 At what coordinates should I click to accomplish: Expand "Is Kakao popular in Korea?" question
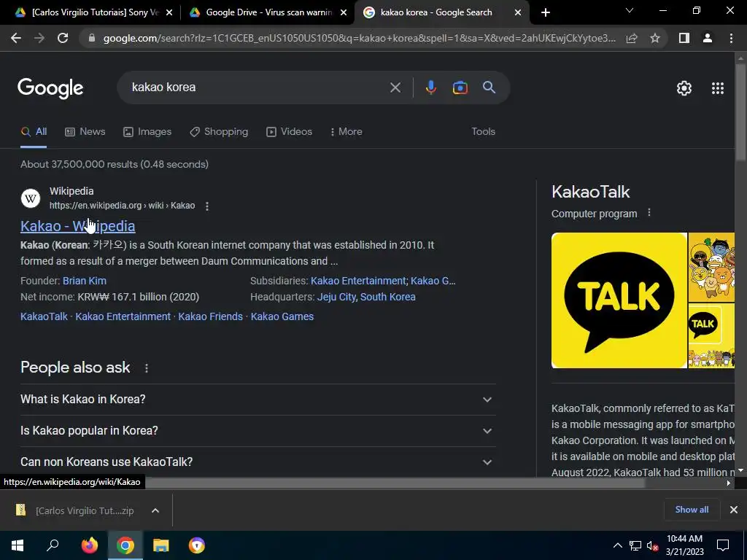click(258, 431)
